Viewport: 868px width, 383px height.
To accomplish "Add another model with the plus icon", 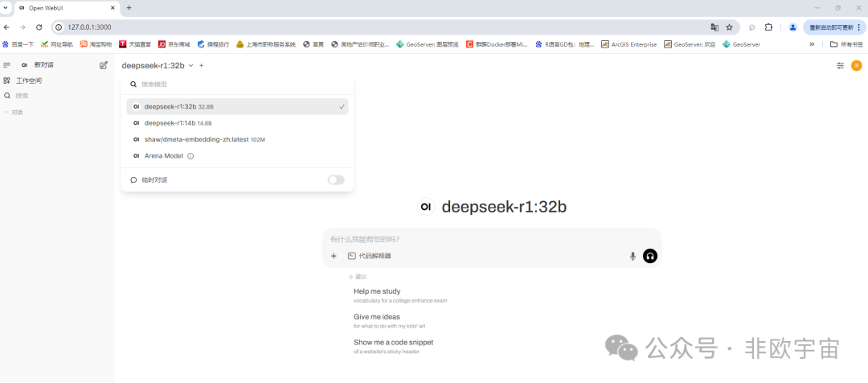I will 202,65.
